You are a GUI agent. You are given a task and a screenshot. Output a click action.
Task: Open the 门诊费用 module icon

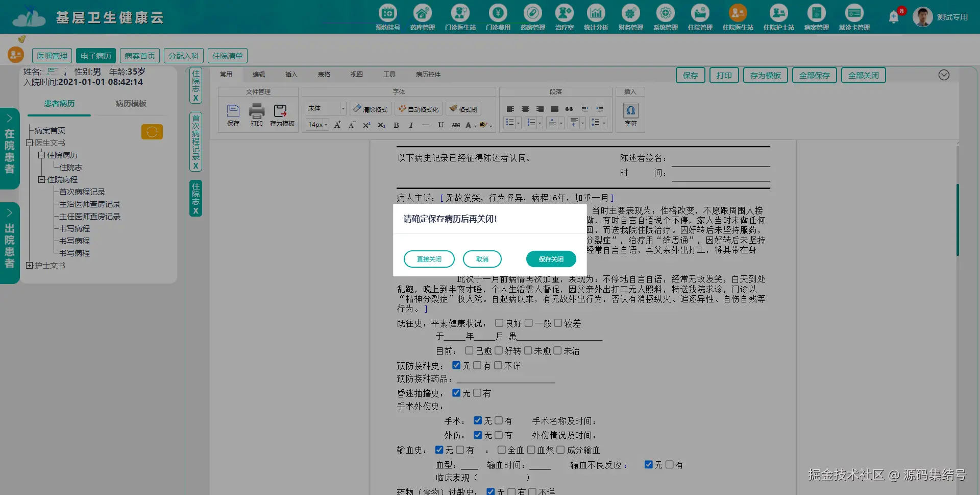click(x=498, y=13)
